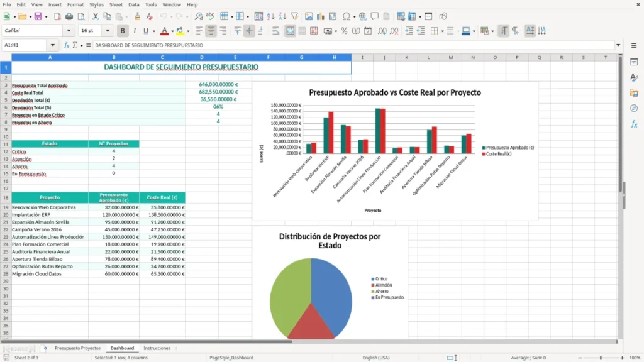Open the 16 pt font size dropdown
This screenshot has height=362, width=644.
click(x=108, y=31)
